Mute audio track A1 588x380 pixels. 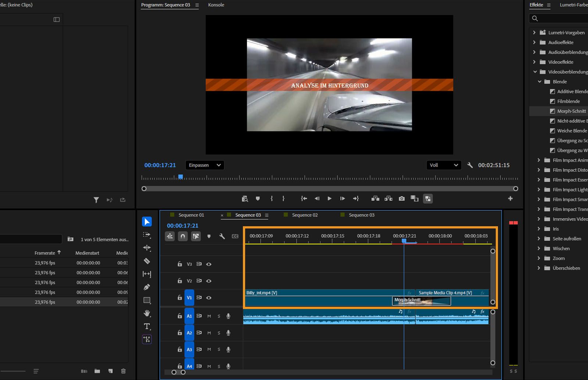(x=209, y=316)
